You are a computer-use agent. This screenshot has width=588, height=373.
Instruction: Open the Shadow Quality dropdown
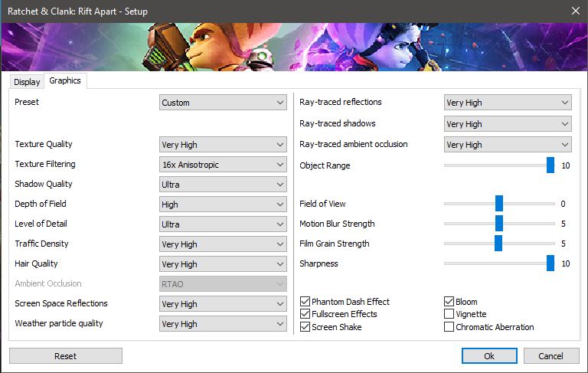pyautogui.click(x=223, y=185)
